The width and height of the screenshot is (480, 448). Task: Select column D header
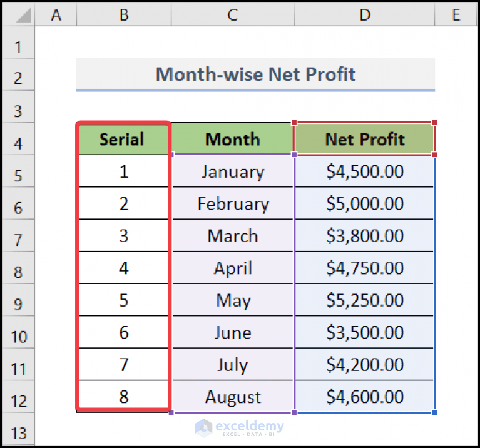click(364, 15)
